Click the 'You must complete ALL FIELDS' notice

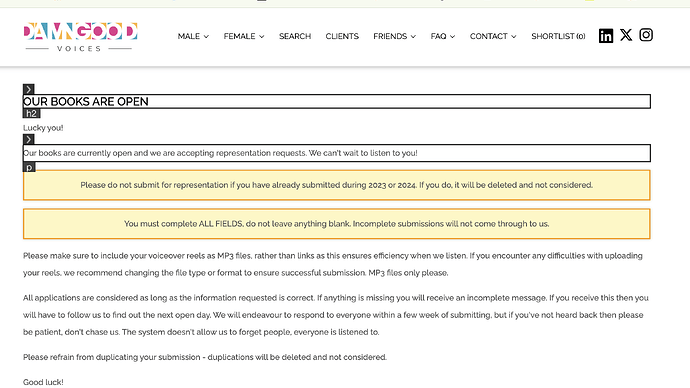(x=337, y=224)
